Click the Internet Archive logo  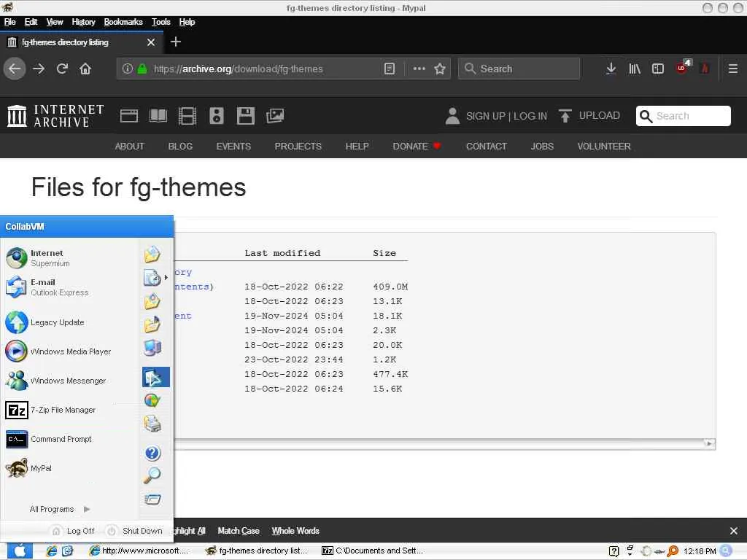(55, 116)
